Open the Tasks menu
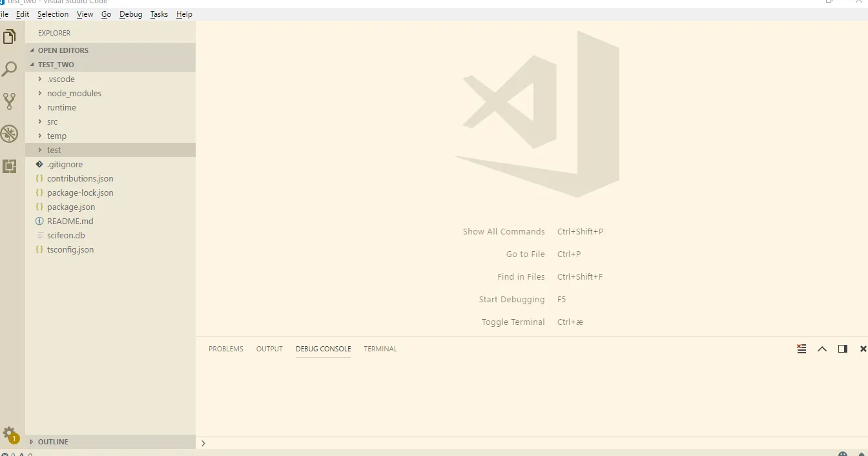Screen dimensions: 868x456 (x=159, y=14)
